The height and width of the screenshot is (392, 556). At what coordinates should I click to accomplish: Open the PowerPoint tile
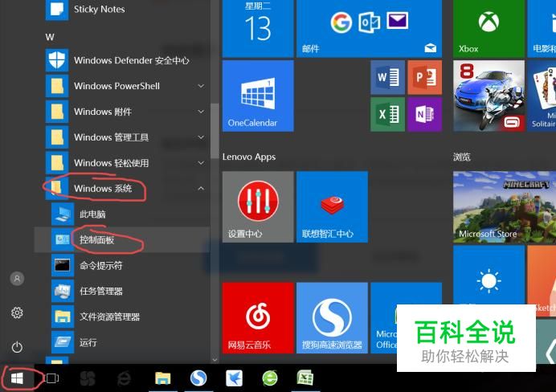click(425, 77)
